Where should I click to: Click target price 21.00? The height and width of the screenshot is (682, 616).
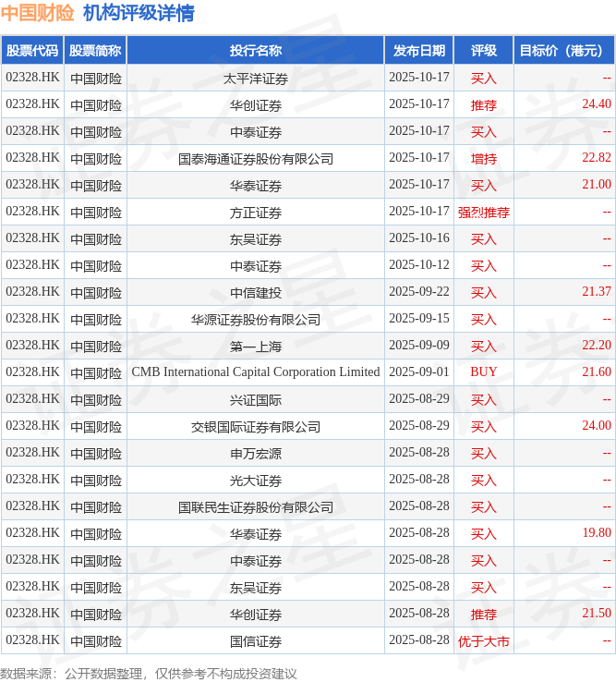597,185
